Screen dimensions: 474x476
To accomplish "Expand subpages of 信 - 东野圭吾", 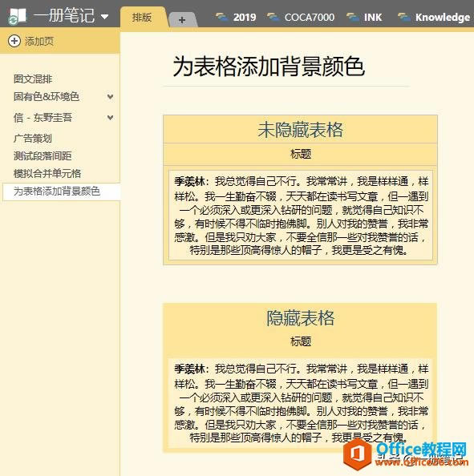I will [x=111, y=118].
